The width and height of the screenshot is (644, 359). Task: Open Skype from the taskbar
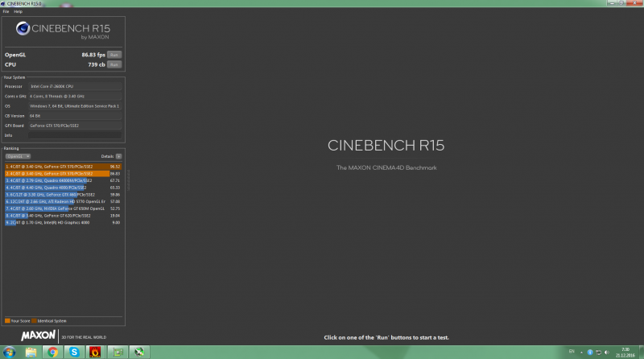(x=74, y=352)
